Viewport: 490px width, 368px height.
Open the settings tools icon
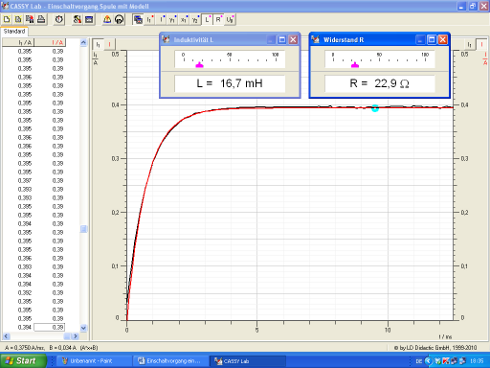[x=77, y=19]
